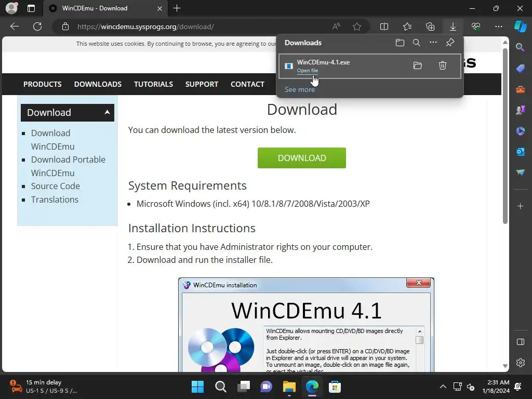Open sidebar settings gear
The width and height of the screenshot is (532, 399).
(520, 363)
